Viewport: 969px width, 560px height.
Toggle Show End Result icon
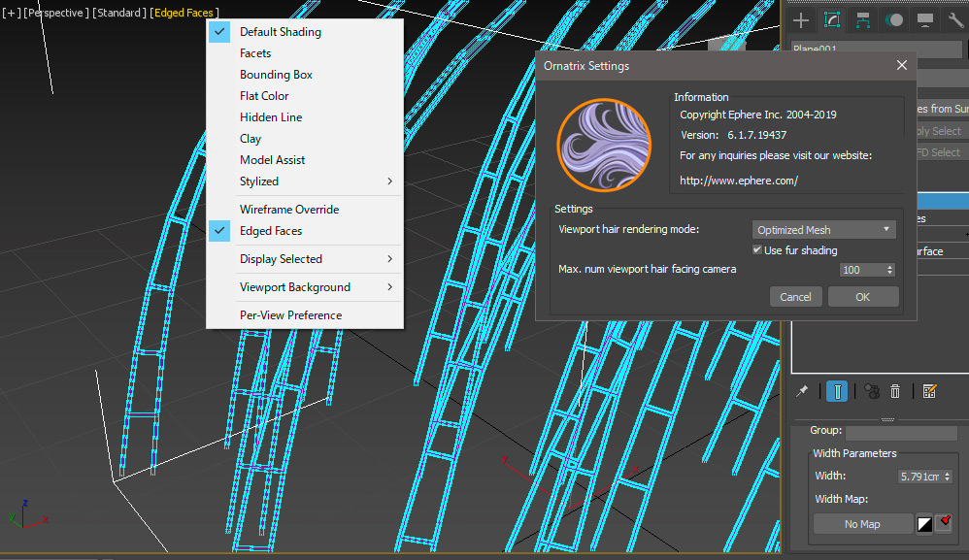[x=836, y=391]
